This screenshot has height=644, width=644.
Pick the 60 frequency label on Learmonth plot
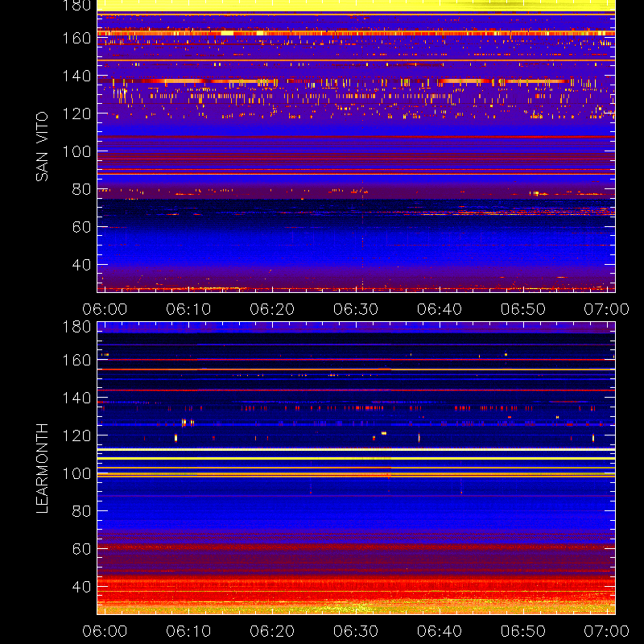pyautogui.click(x=81, y=549)
